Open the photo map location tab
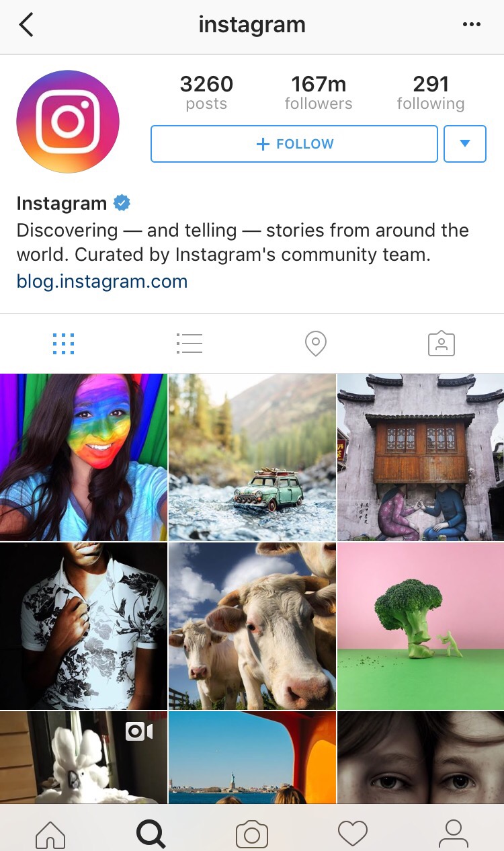504x851 pixels. [315, 343]
